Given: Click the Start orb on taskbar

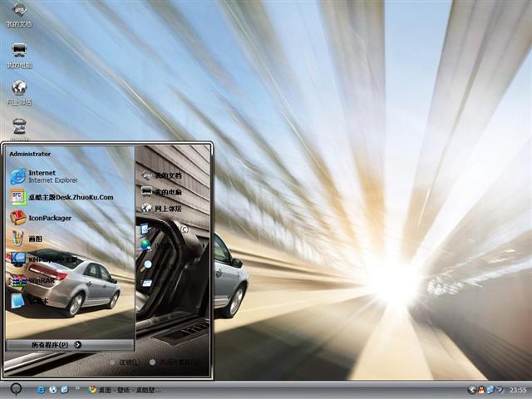Looking at the screenshot, I should coord(16,390).
